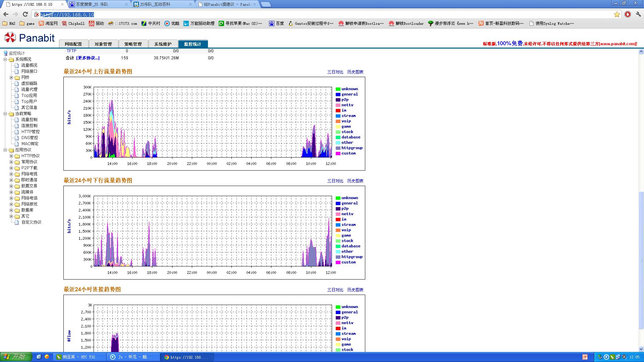Click the browser back arrow

point(6,14)
